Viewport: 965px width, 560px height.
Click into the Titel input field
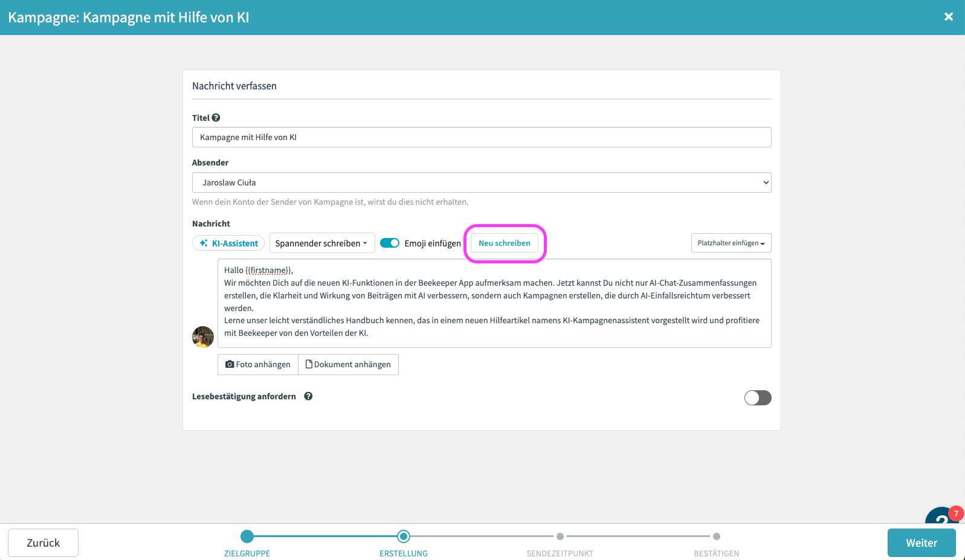[x=481, y=137]
